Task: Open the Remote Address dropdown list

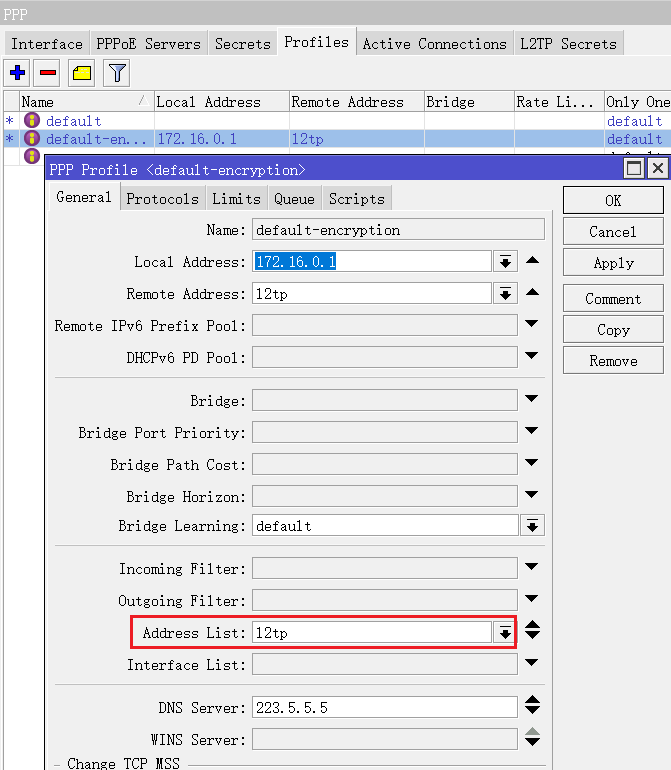Action: (x=506, y=294)
